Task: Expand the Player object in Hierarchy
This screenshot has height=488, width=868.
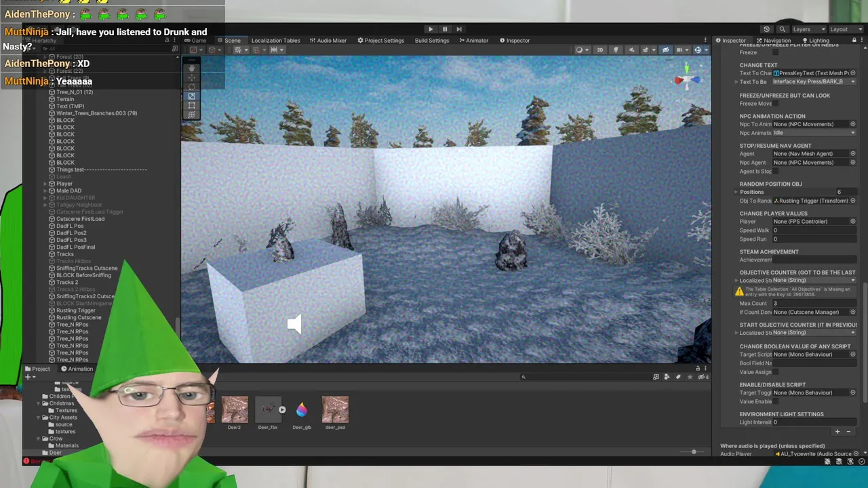Action: [x=45, y=184]
